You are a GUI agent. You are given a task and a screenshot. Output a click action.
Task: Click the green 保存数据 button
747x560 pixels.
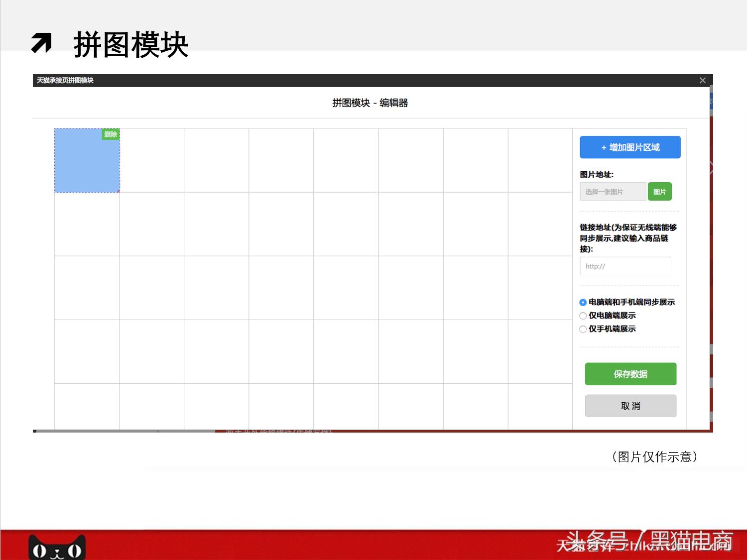click(630, 374)
